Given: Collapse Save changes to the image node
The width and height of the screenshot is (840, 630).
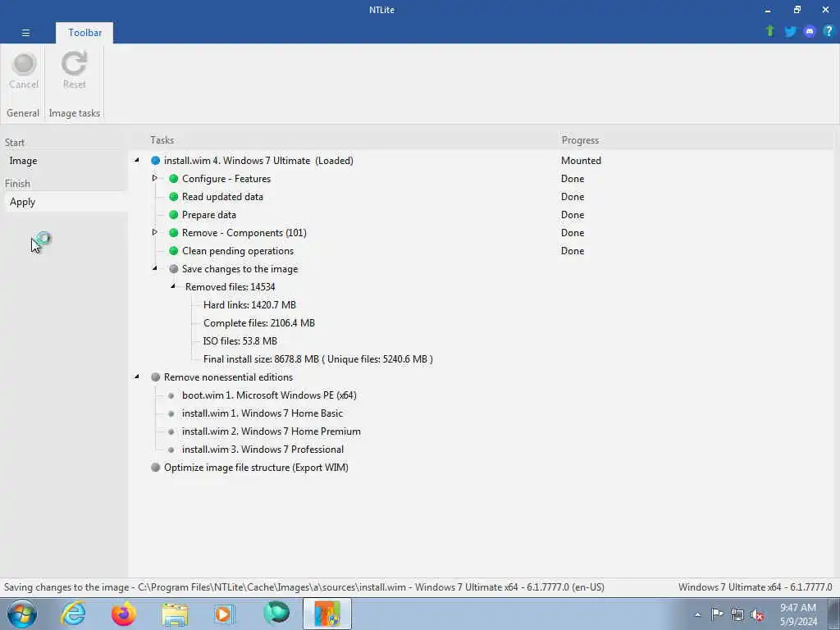Looking at the screenshot, I should tap(155, 268).
